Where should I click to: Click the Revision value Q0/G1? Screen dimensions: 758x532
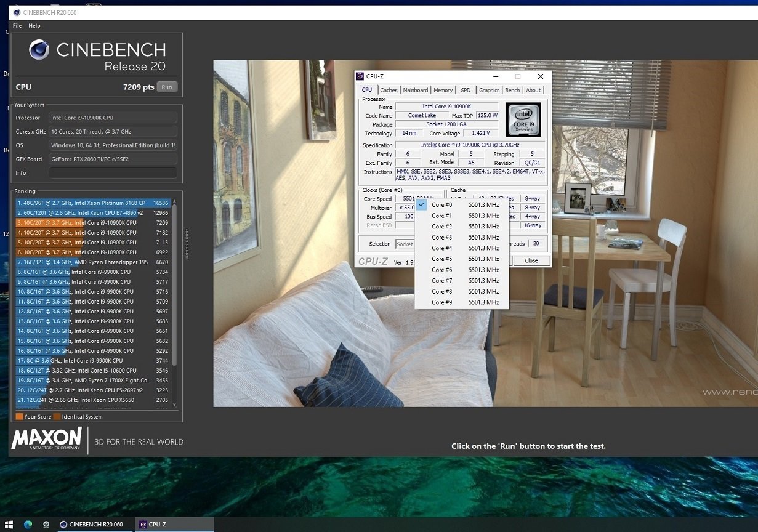(531, 163)
